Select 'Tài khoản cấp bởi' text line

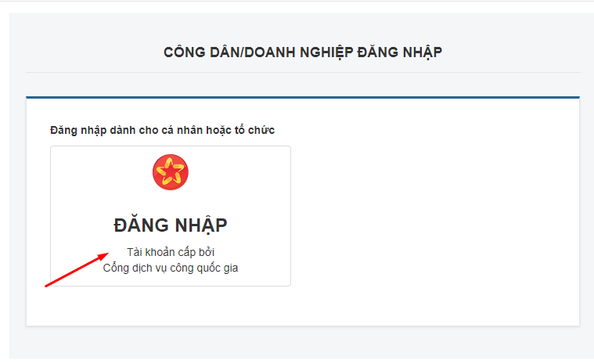(171, 252)
